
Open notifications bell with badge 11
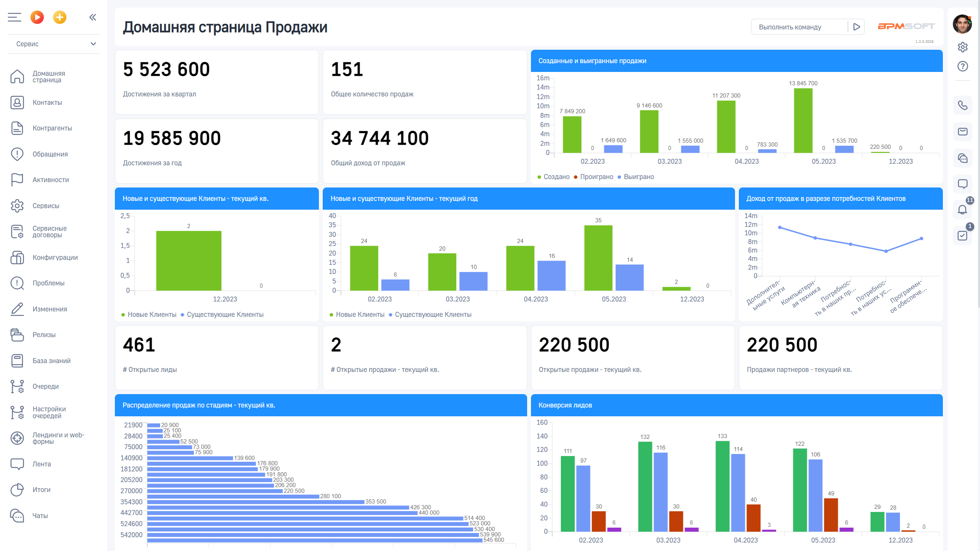click(x=962, y=210)
